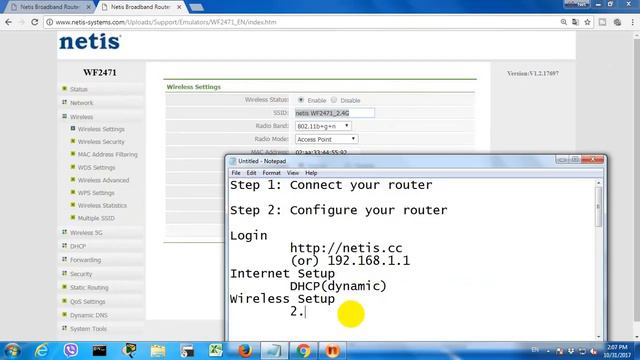640x360 pixels.
Task: Open WDS Settings page
Action: [96, 167]
